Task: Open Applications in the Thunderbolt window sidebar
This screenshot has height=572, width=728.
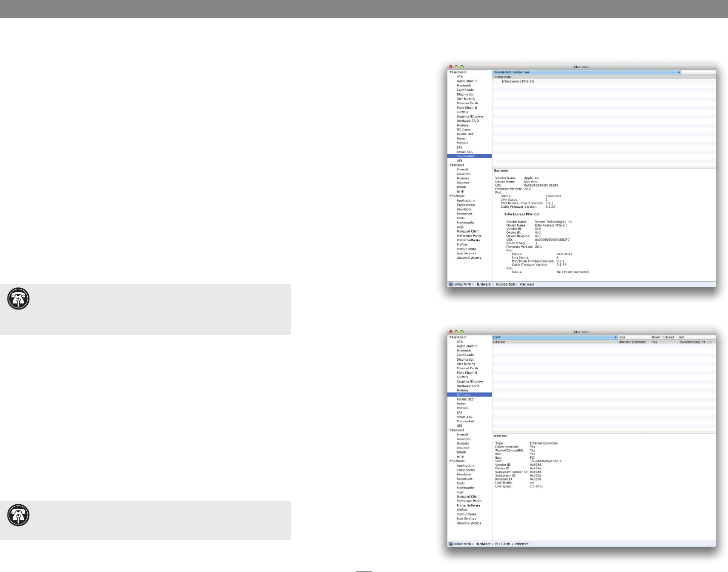Action: click(x=466, y=200)
